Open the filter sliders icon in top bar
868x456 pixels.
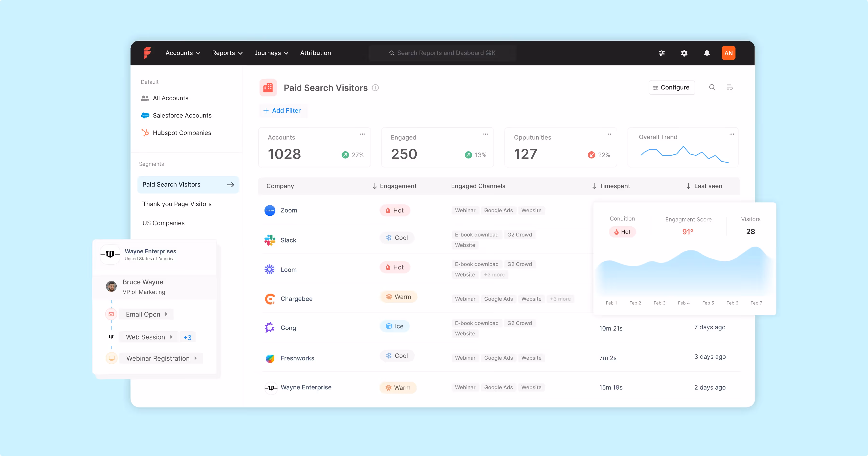coord(662,53)
